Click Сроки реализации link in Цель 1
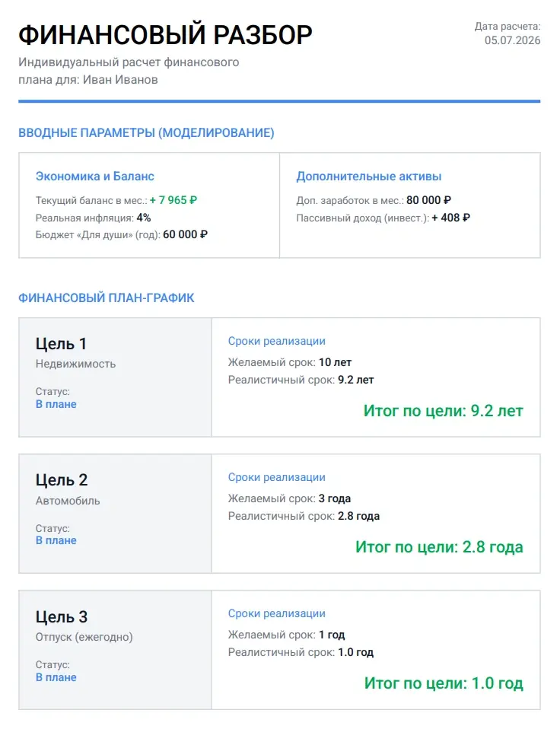560x729 pixels. (276, 341)
